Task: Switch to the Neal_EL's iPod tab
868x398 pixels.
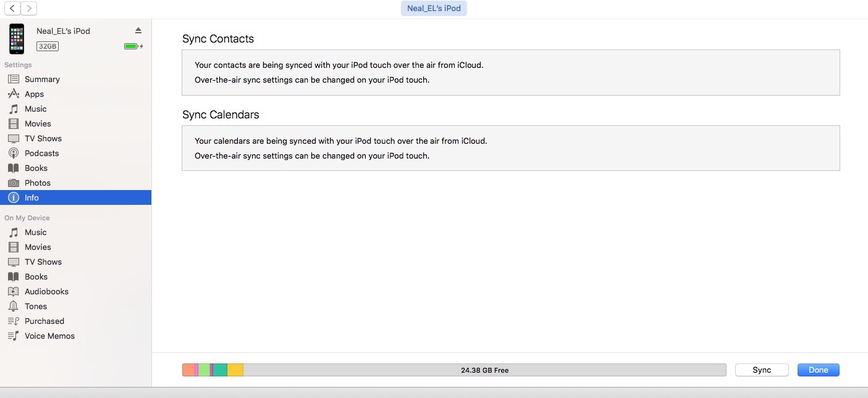Action: click(434, 8)
